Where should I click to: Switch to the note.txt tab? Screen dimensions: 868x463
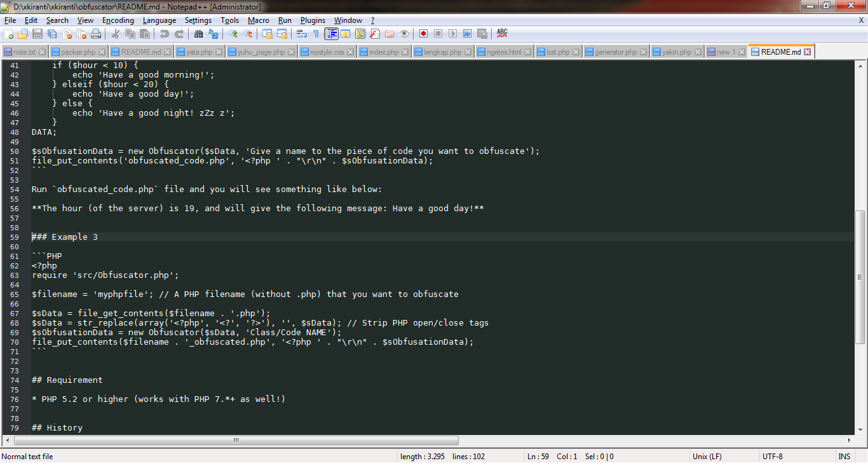(25, 52)
